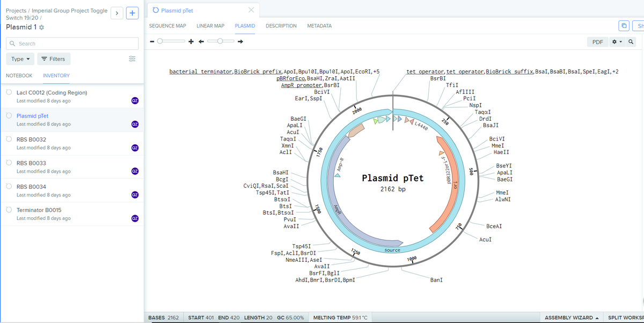Viewport: 644px width, 323px height.
Task: Click the create new item plus icon
Action: [x=132, y=13]
